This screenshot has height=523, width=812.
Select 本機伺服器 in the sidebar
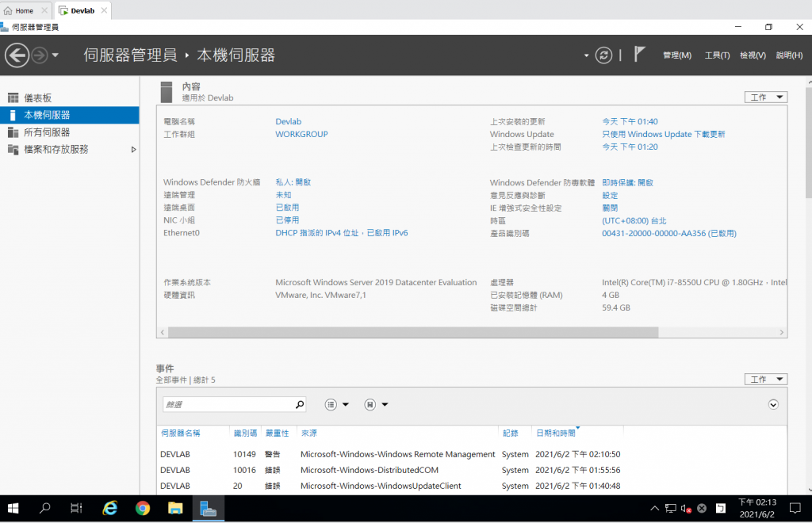click(x=70, y=115)
